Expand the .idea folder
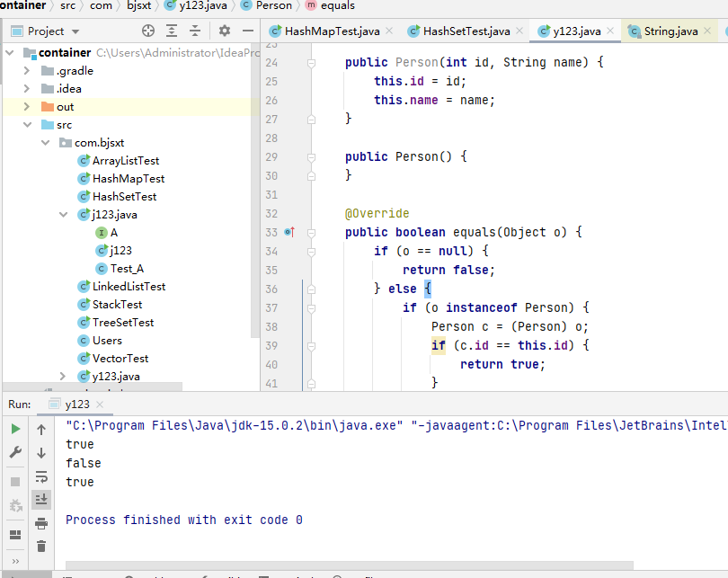 (x=26, y=89)
